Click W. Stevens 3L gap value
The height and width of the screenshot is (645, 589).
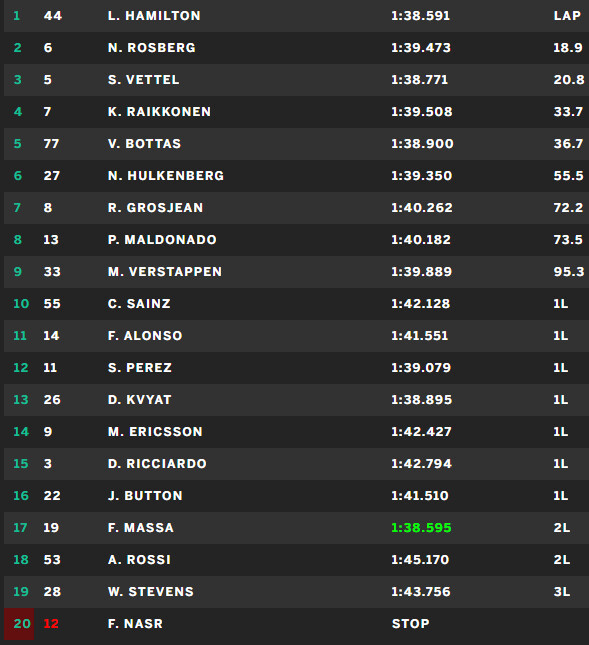562,592
